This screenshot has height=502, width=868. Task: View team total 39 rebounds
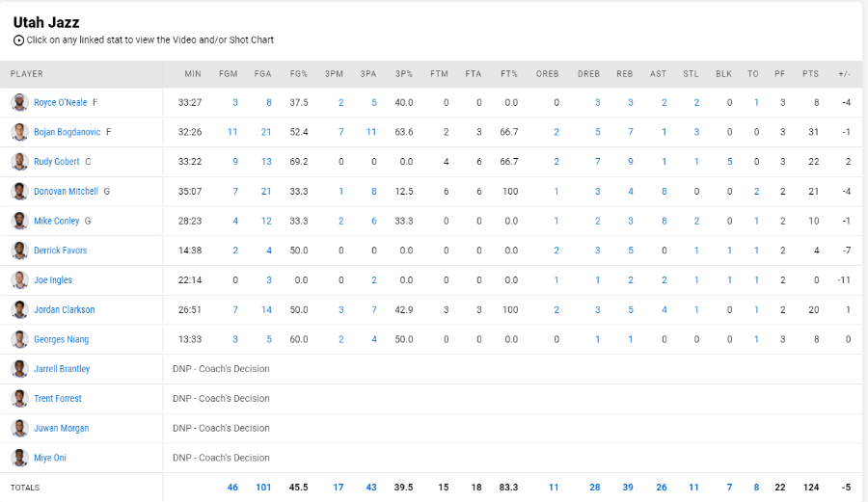pyautogui.click(x=628, y=488)
